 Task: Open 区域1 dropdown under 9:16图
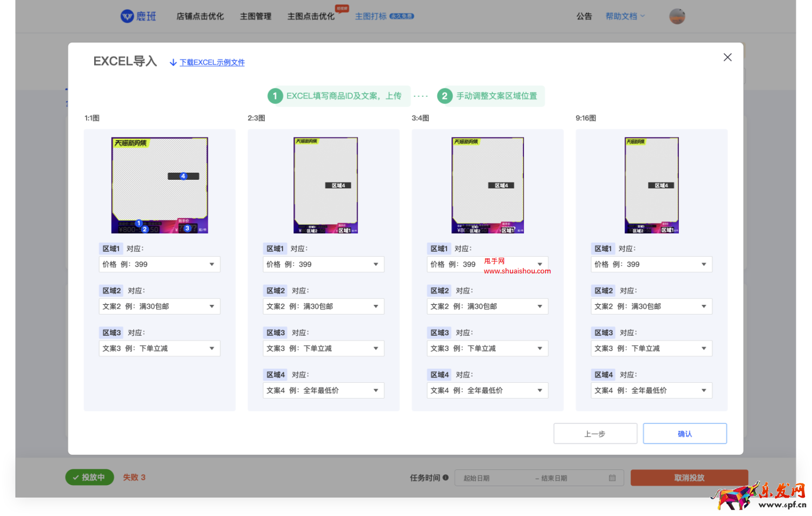(651, 264)
